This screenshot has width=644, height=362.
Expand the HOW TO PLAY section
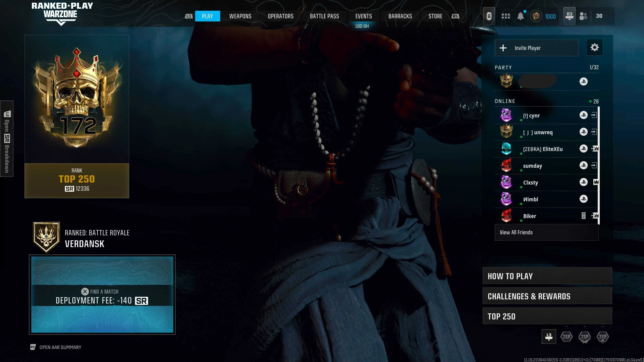(547, 276)
